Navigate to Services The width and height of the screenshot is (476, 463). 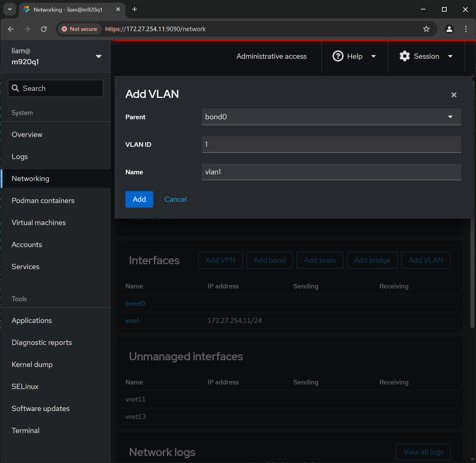pyautogui.click(x=56, y=267)
